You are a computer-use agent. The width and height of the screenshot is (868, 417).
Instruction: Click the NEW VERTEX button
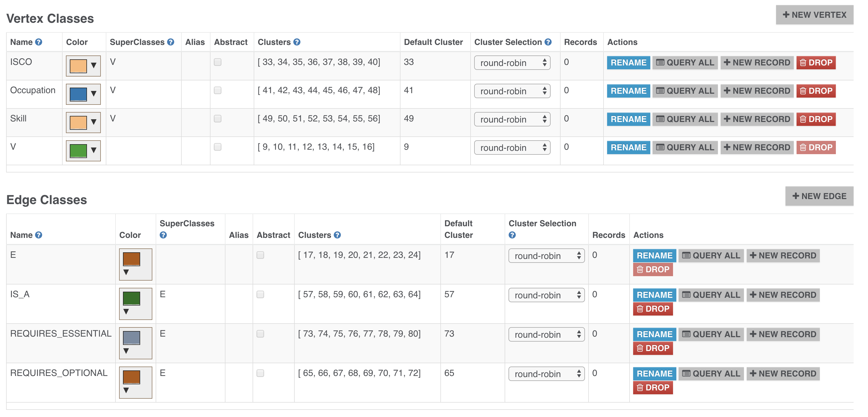[x=815, y=15]
